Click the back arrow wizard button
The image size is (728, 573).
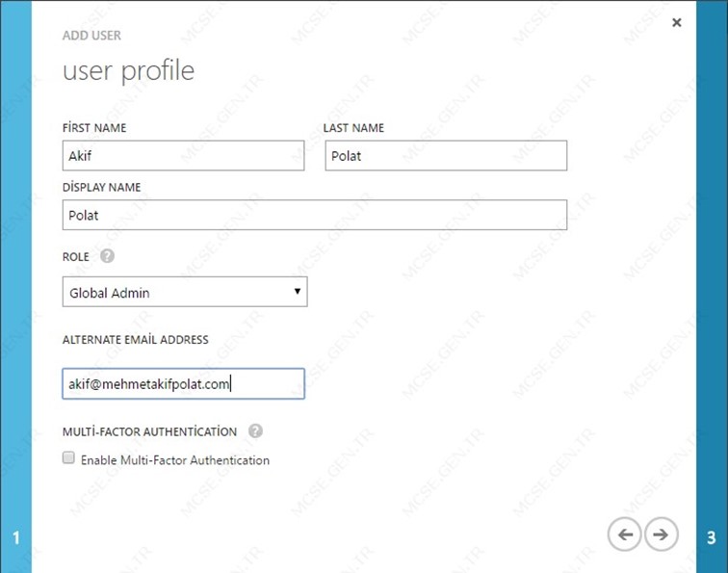coord(624,534)
